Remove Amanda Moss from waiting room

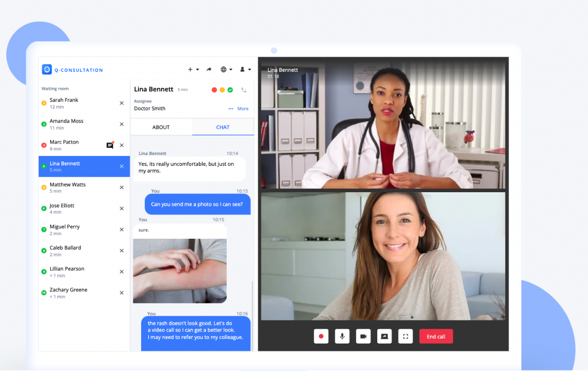point(121,124)
